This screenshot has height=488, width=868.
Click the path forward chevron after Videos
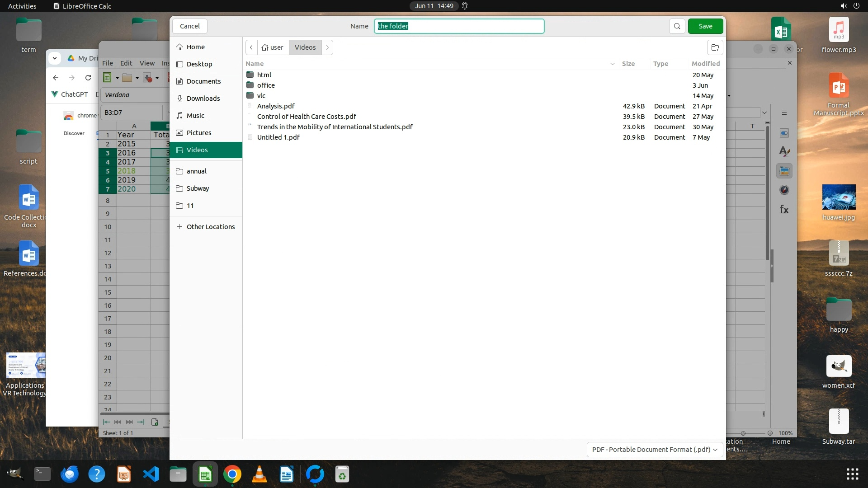(x=327, y=47)
